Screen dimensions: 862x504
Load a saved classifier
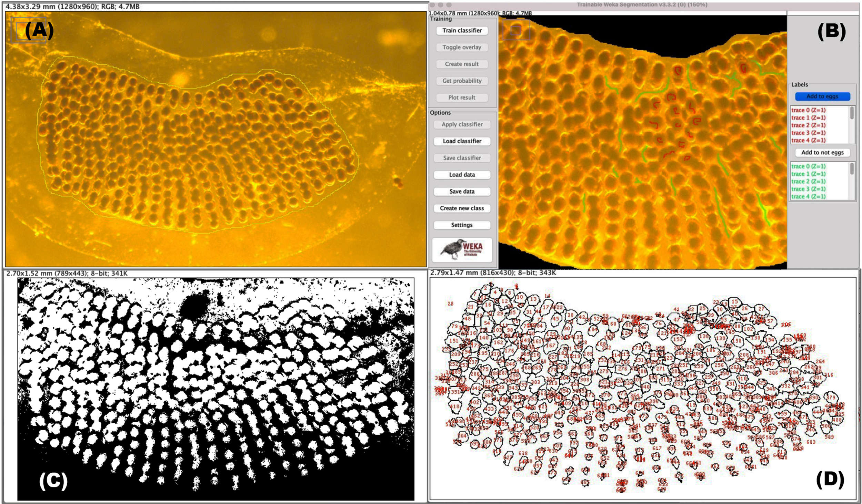tap(462, 141)
